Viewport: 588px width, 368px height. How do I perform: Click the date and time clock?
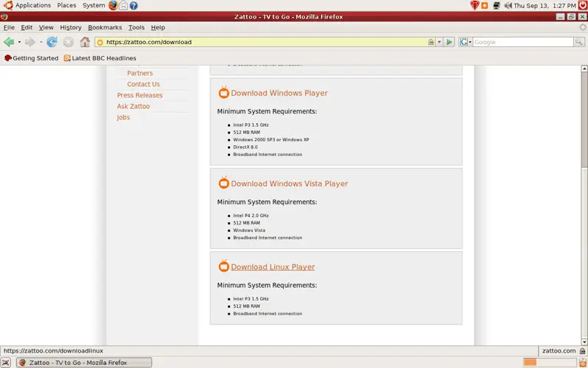(545, 6)
